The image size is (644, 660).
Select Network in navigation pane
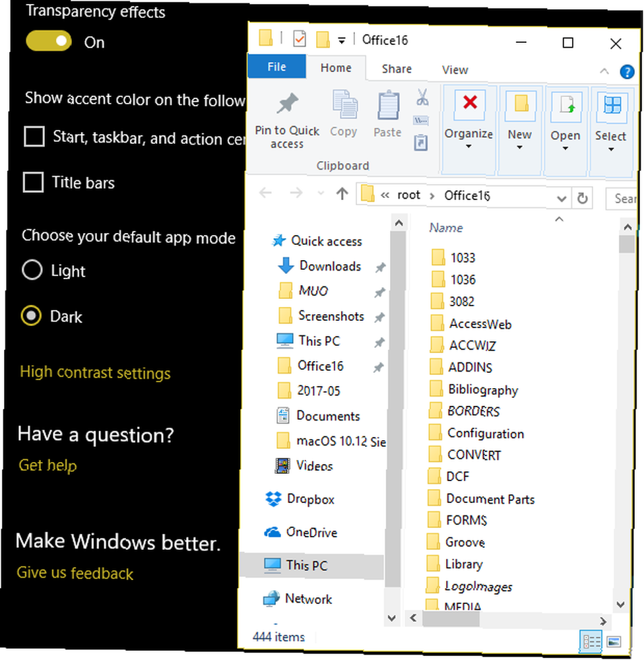[x=298, y=599]
